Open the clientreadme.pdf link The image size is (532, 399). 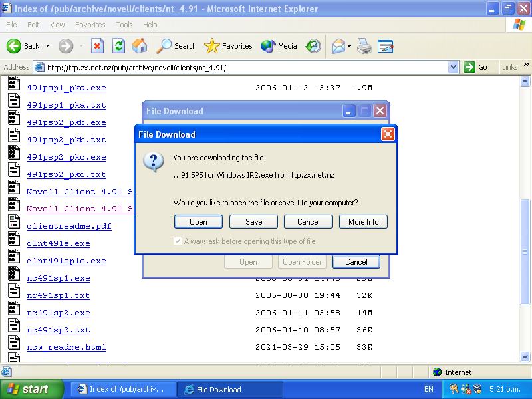point(69,226)
